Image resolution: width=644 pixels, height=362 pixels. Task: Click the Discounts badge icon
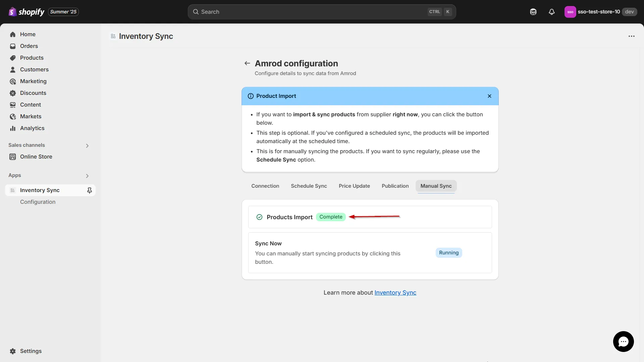point(13,93)
